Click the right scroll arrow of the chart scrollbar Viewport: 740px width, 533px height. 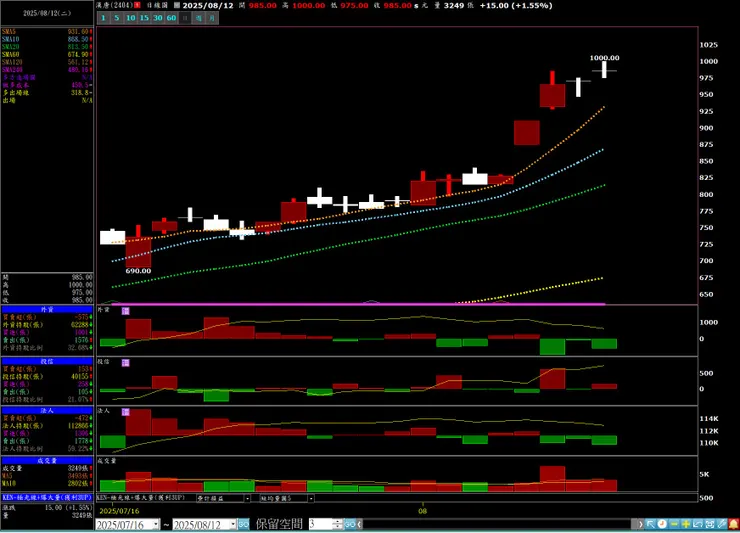pyautogui.click(x=640, y=524)
